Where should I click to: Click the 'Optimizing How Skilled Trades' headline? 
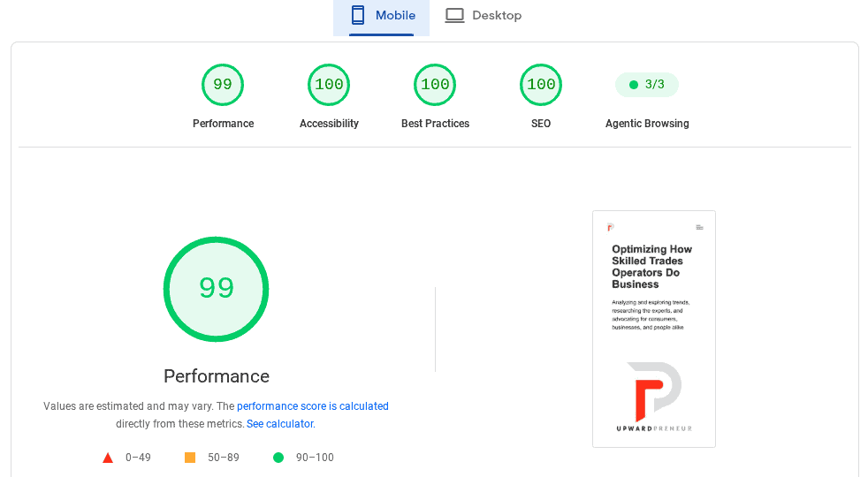point(652,267)
